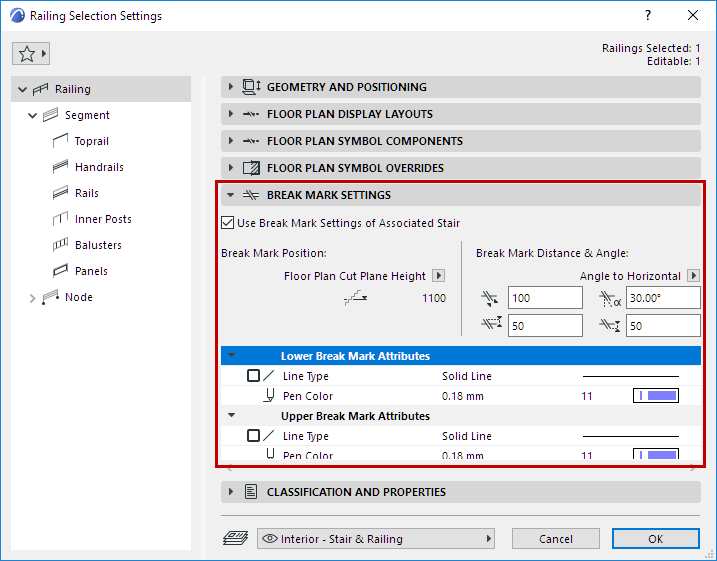Screen dimensions: 717x561
Task: Toggle the Lower Break Mark Line Type checkbox
Action: pyautogui.click(x=253, y=376)
